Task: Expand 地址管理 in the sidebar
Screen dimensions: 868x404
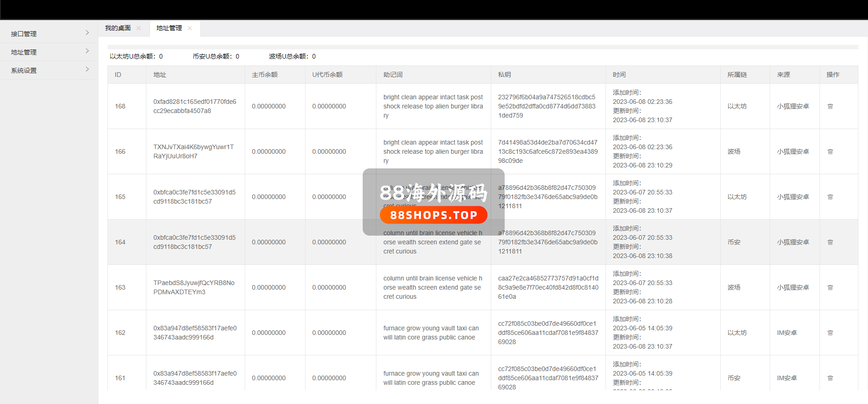Action: [48, 52]
